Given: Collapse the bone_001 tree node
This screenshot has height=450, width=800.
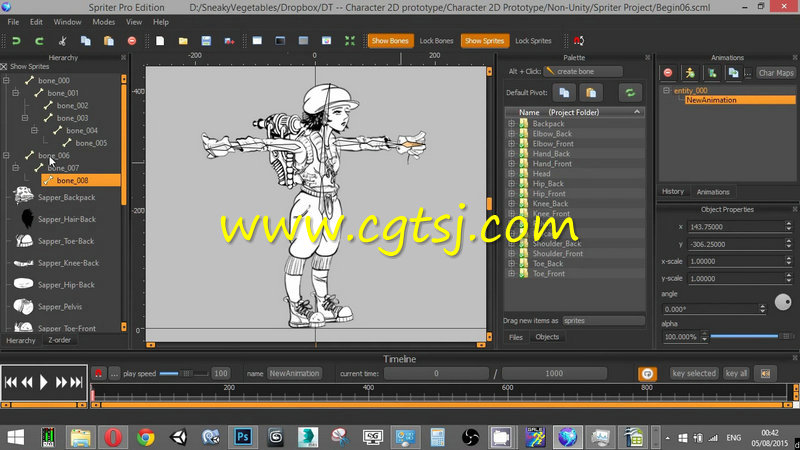Looking at the screenshot, I should point(16,93).
